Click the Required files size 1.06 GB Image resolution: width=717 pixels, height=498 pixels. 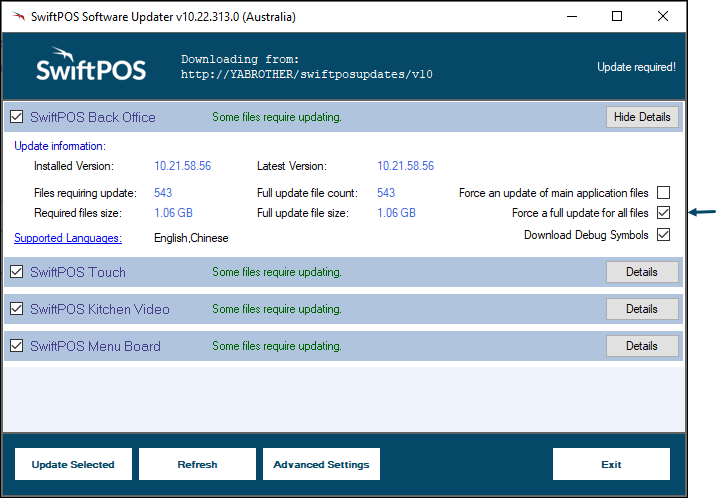173,213
